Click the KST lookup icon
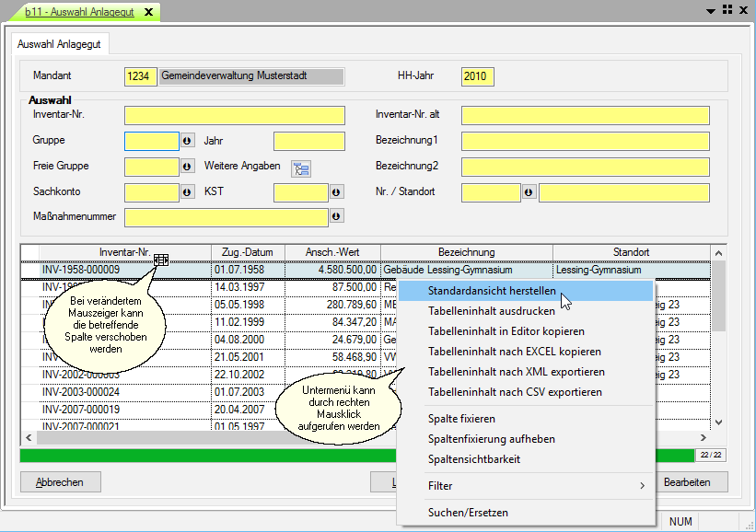756x532 pixels. point(337,192)
